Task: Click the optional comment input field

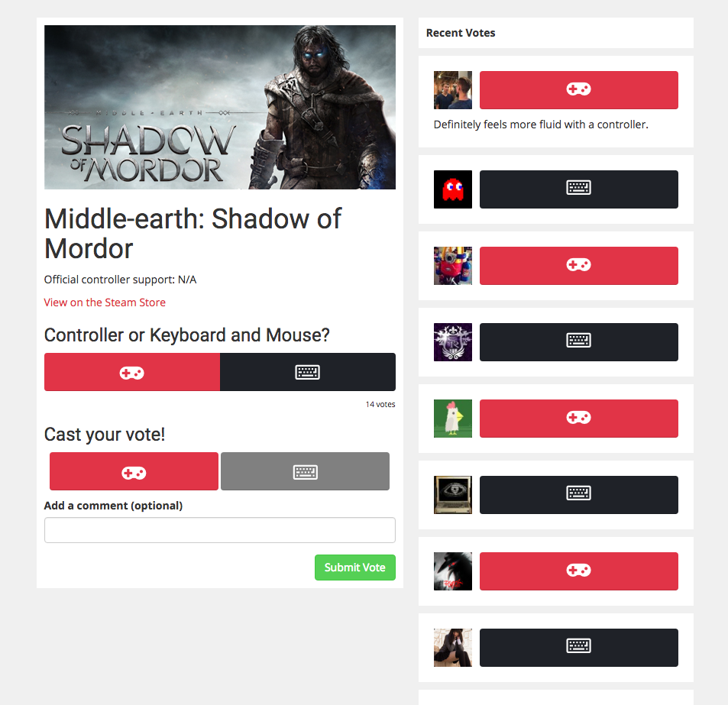Action: point(219,530)
